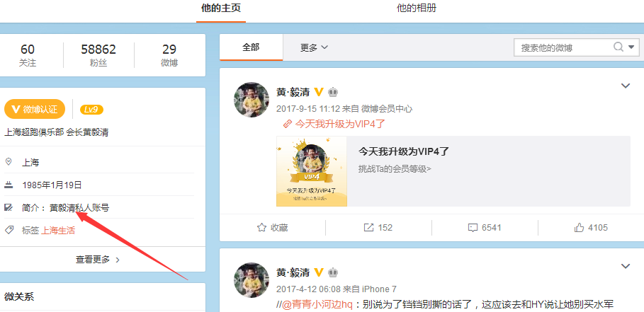Image resolution: width=644 pixels, height=312 pixels.
Task: Click the link icon beside 今天我升级为VIP4了
Action: click(288, 124)
